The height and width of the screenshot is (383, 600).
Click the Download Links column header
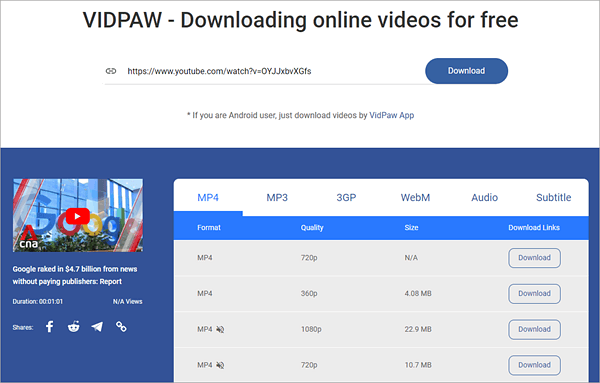click(x=534, y=228)
